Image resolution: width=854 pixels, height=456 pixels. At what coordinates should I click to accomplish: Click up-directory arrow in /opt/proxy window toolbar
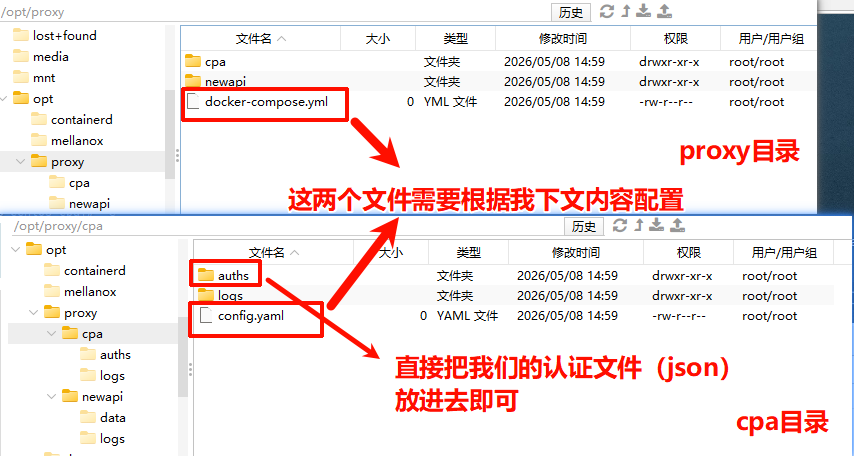coord(626,11)
